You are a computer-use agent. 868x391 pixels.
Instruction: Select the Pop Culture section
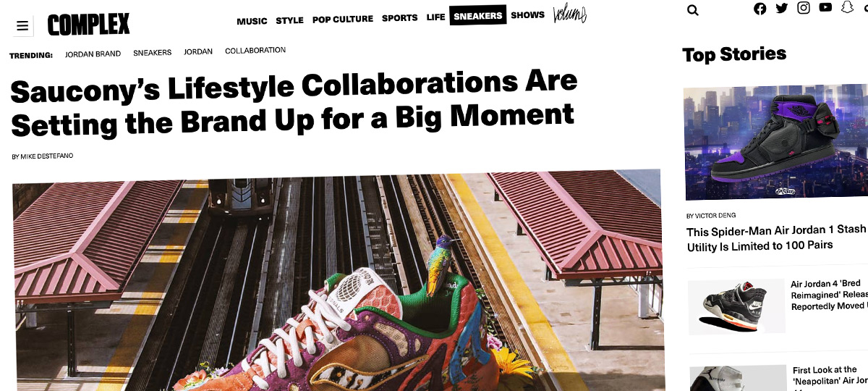point(343,19)
